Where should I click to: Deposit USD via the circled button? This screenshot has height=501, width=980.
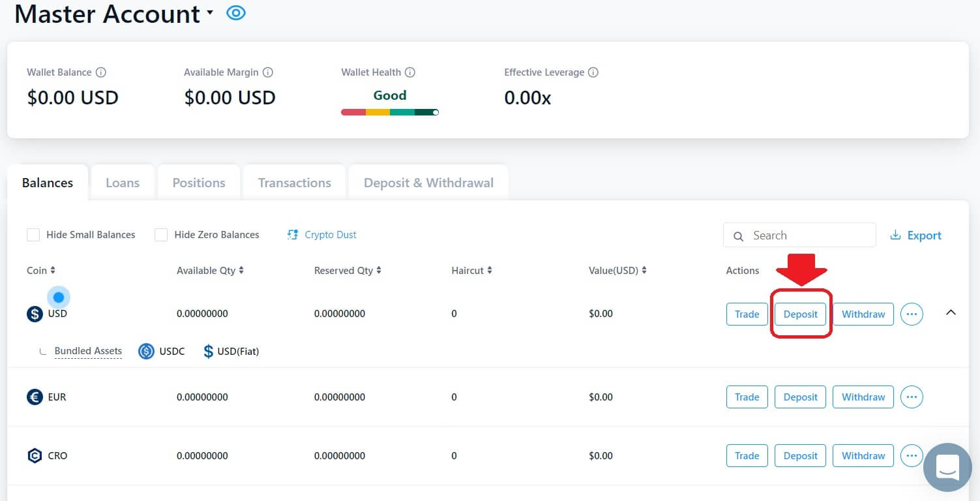click(800, 314)
